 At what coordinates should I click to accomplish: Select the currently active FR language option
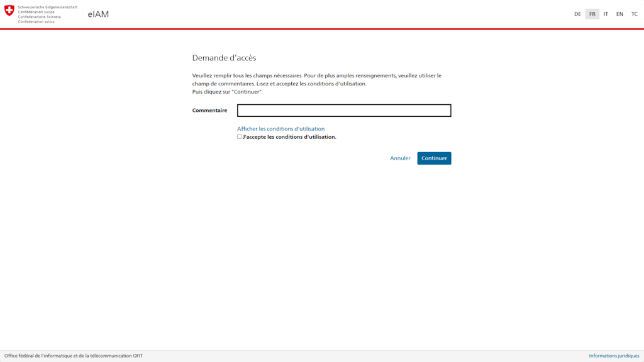point(592,13)
